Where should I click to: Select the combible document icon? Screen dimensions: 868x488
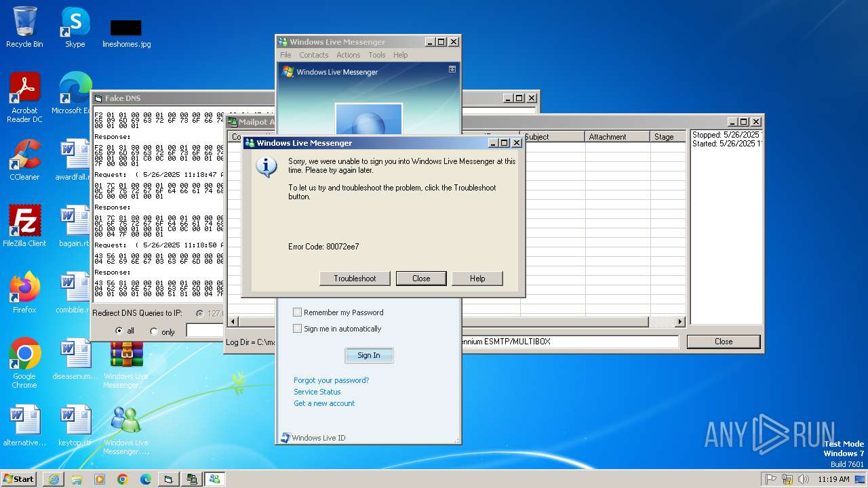pyautogui.click(x=73, y=293)
